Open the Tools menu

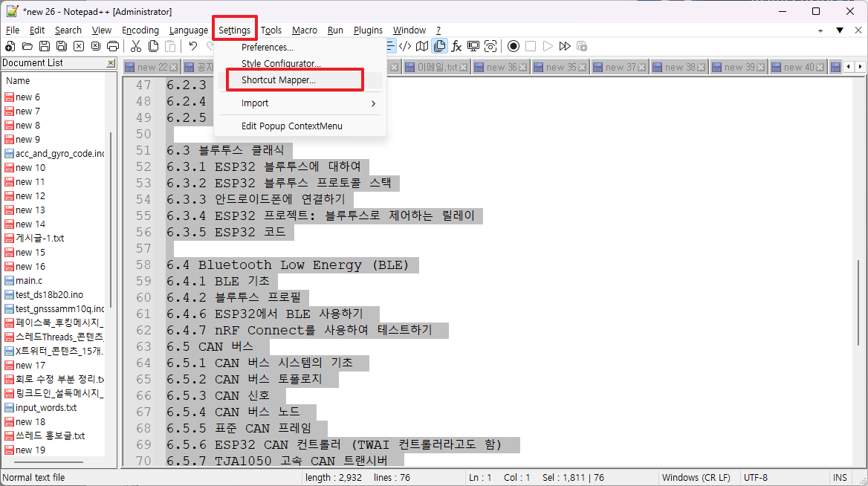271,30
